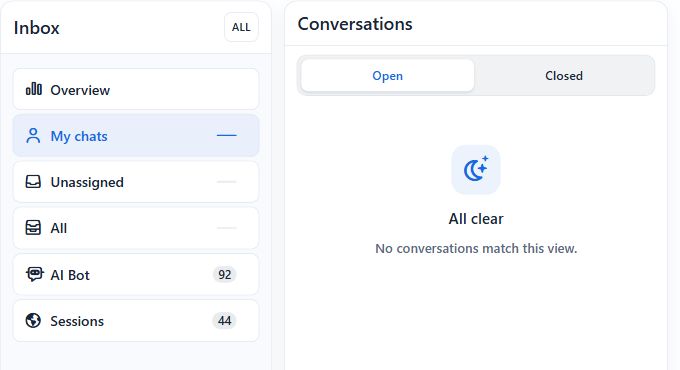Click the Conversations heading
Image resolution: width=680 pixels, height=370 pixels.
point(355,24)
